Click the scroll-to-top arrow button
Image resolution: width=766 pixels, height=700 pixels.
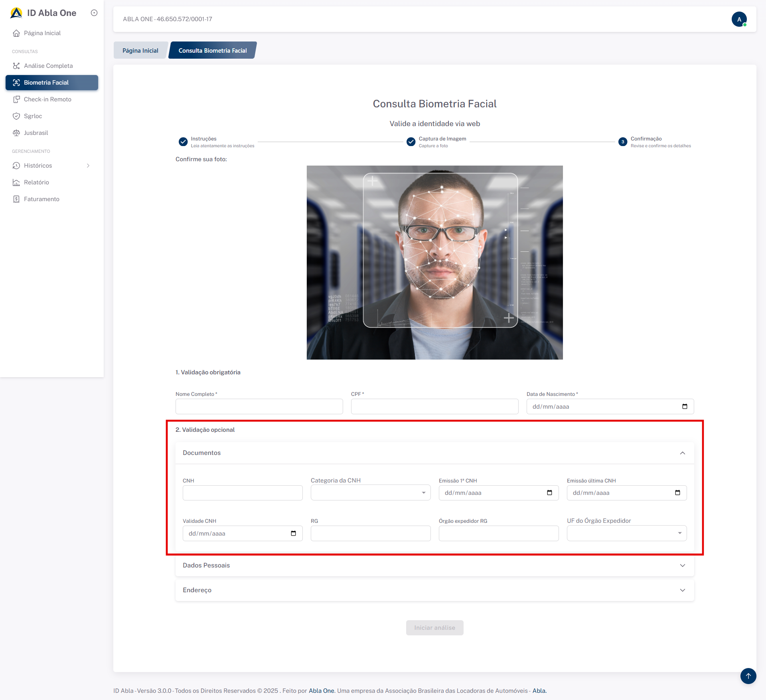[x=748, y=676]
